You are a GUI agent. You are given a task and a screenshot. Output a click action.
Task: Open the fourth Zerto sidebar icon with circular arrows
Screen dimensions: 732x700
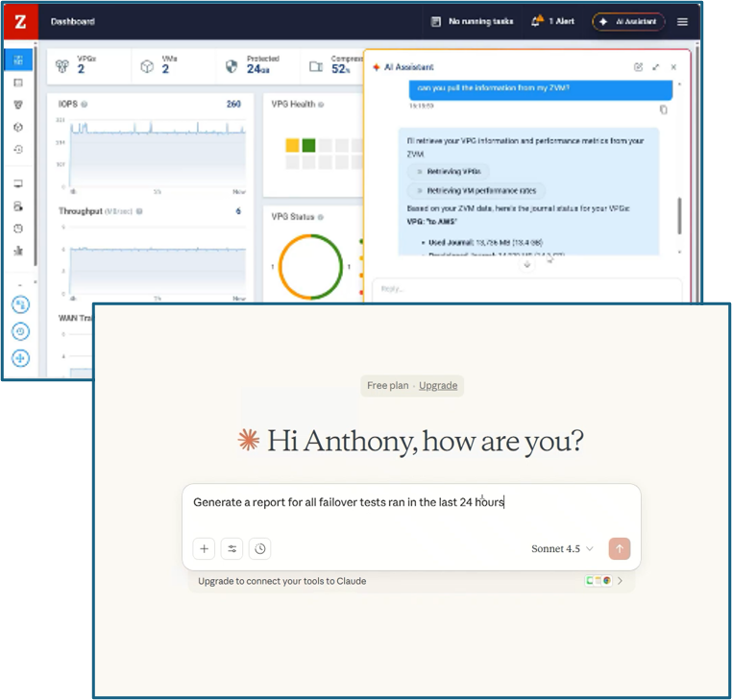(x=18, y=127)
